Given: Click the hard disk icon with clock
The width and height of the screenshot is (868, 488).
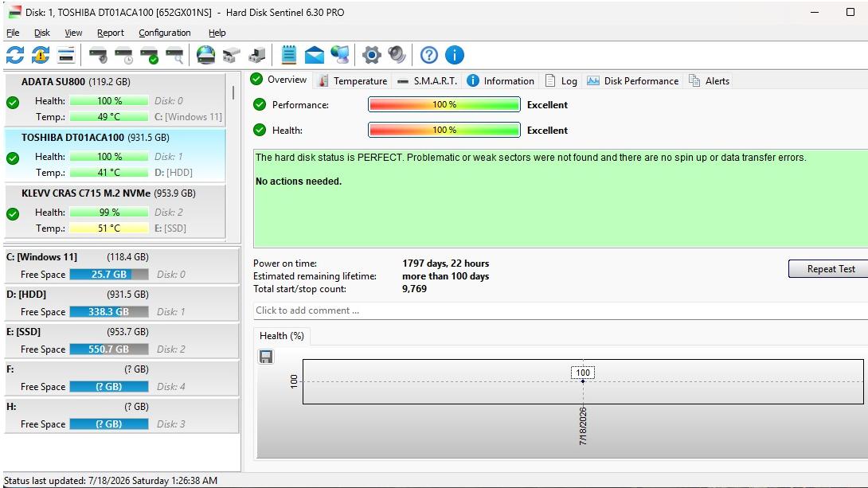Looking at the screenshot, I should click(x=123, y=55).
